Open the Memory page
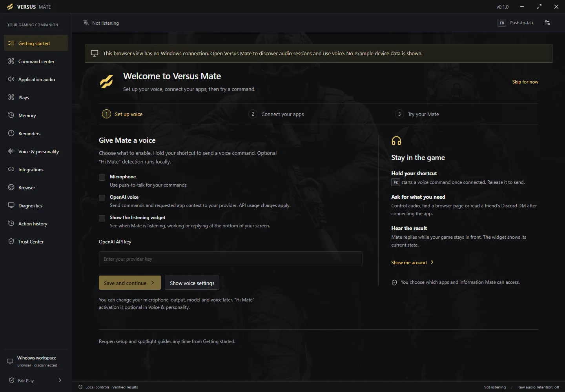This screenshot has height=392, width=565. click(x=36, y=115)
